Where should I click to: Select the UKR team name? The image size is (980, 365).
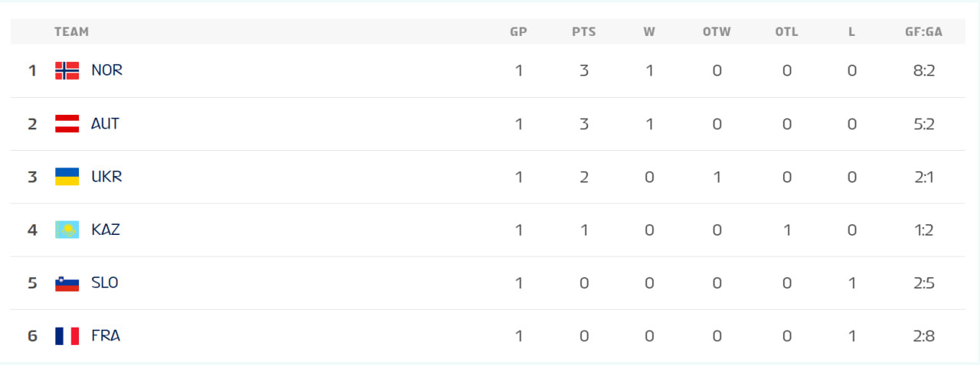tap(106, 177)
